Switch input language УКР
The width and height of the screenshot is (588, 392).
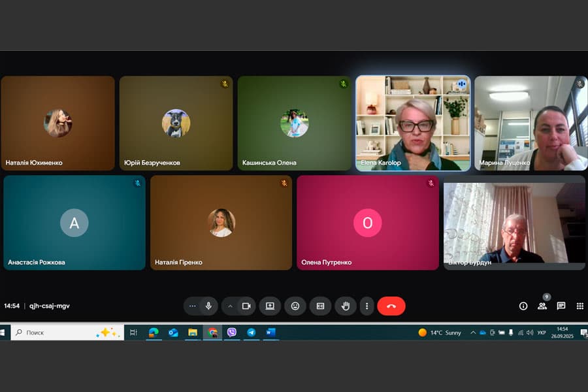click(542, 333)
